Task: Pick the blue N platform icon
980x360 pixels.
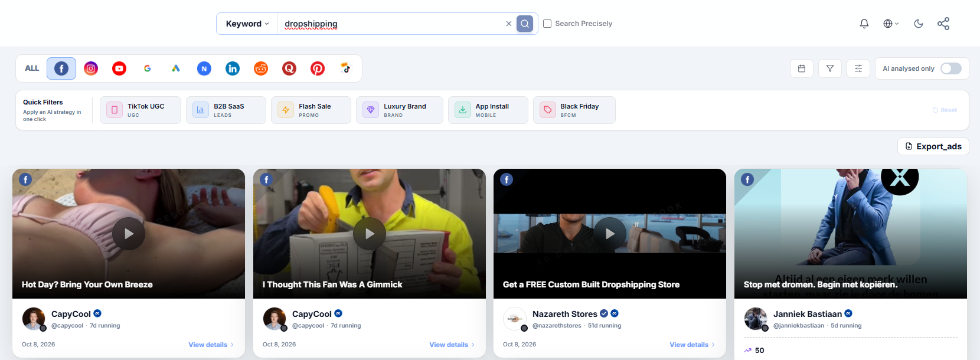Action: click(x=204, y=68)
